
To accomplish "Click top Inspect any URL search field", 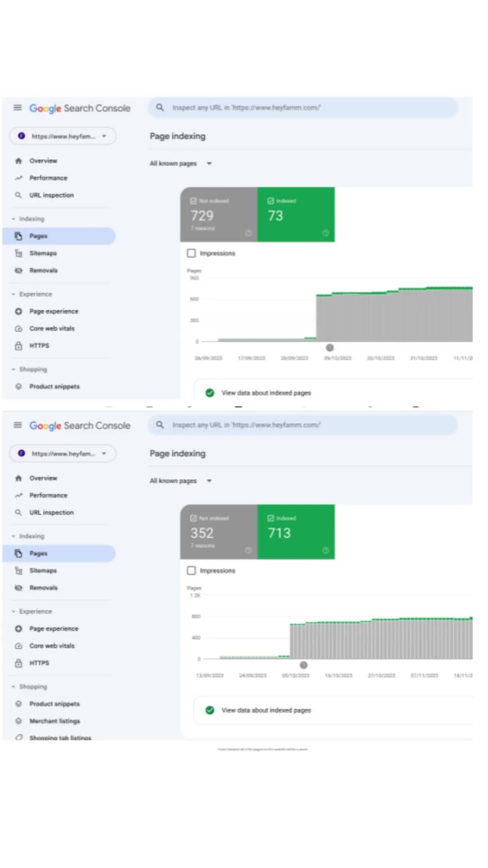I will pos(303,107).
